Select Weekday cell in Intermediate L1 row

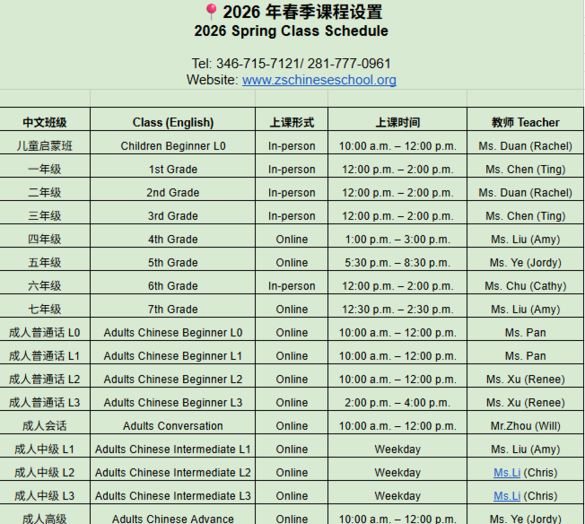(x=397, y=446)
